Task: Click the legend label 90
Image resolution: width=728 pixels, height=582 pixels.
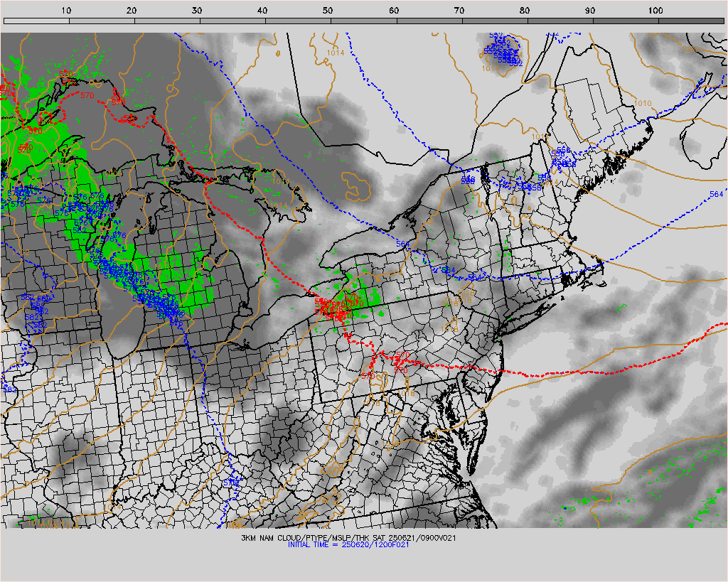Action: click(x=590, y=11)
